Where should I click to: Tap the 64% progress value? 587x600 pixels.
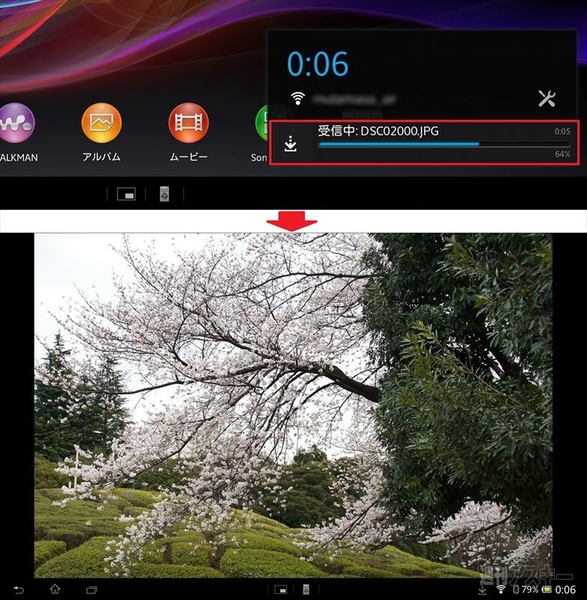click(563, 154)
